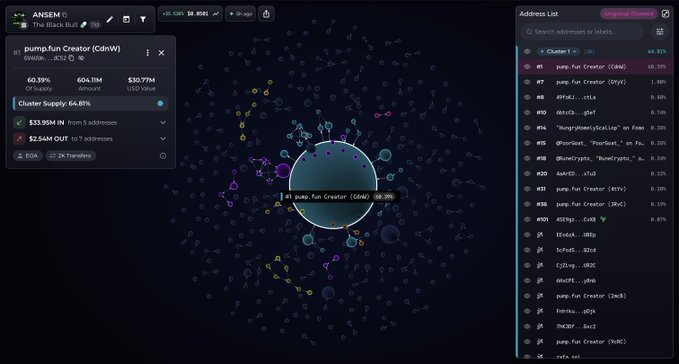Click the EOA tag chip

click(28, 156)
